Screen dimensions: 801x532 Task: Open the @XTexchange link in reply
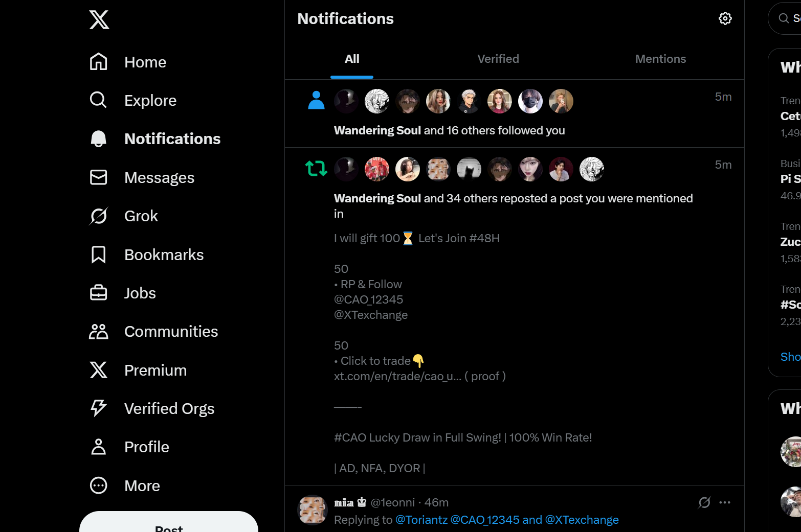coord(582,520)
